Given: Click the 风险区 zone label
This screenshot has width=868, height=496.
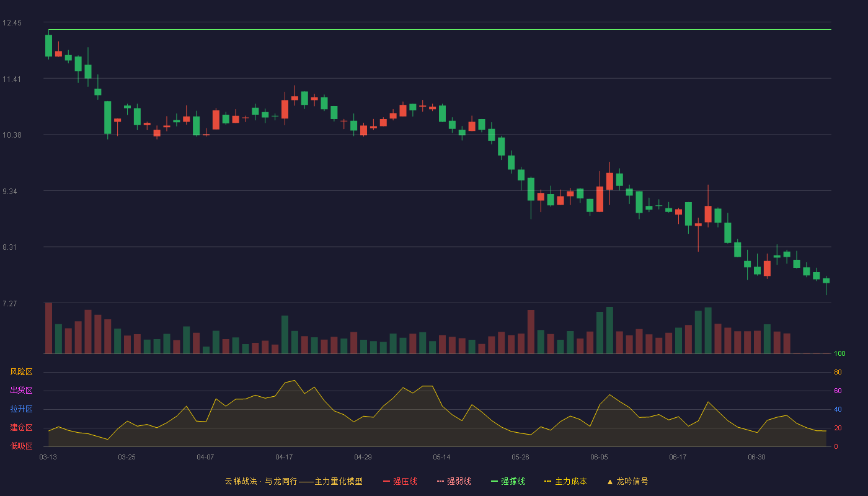Looking at the screenshot, I should [21, 372].
